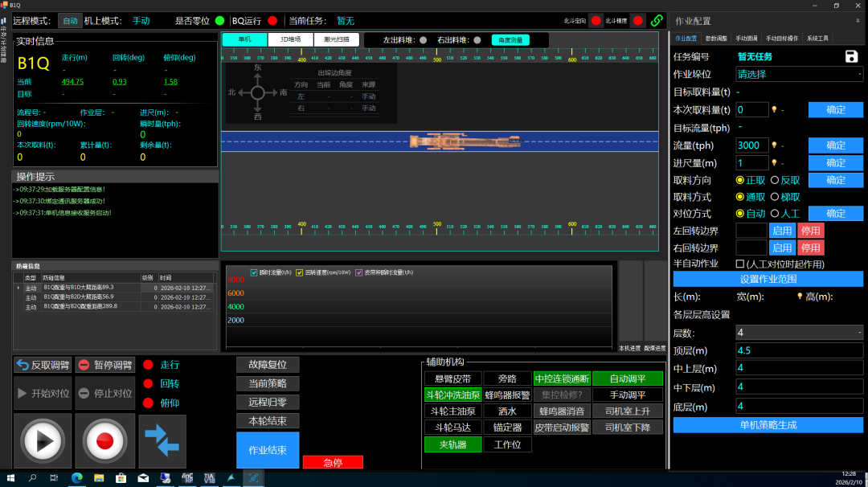Click the 反取调臂 undo arrow button
The height and width of the screenshot is (487, 868).
click(43, 365)
